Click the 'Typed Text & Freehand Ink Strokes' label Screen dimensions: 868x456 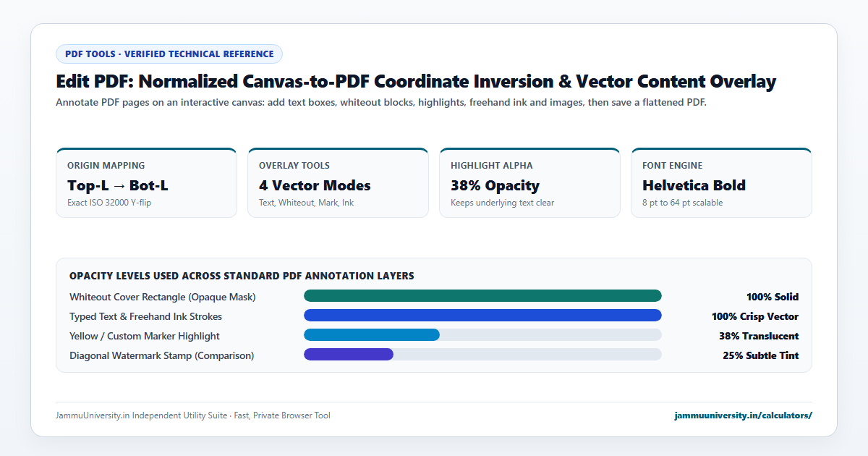click(x=145, y=316)
